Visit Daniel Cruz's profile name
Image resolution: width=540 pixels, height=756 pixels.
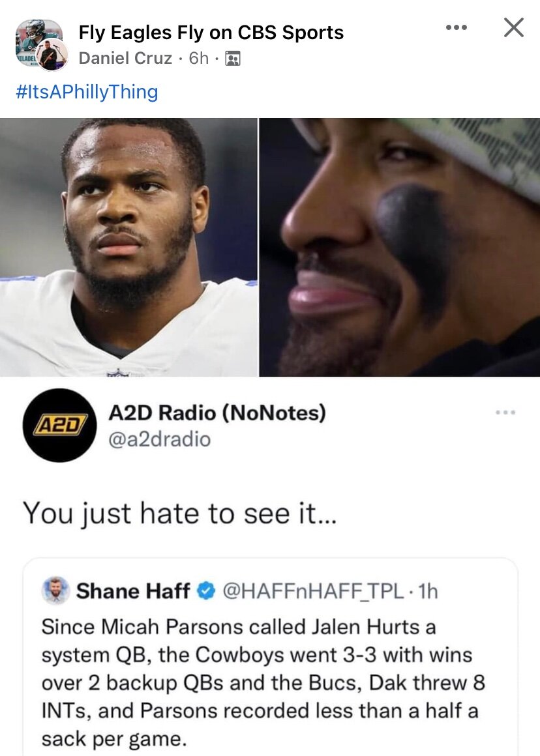[125, 58]
